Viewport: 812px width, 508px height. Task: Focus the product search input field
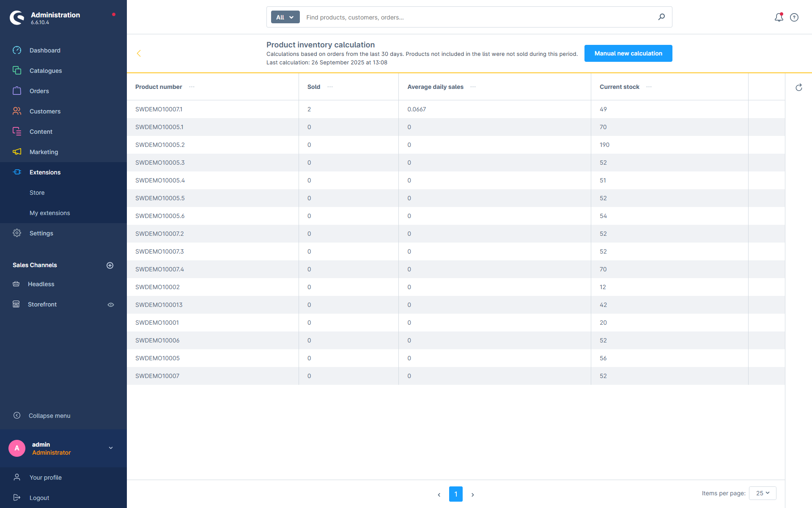point(478,17)
